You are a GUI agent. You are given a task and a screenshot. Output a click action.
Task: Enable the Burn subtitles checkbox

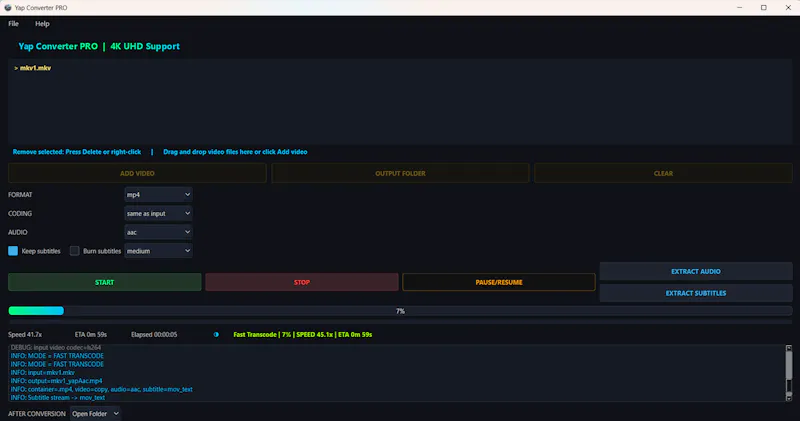(74, 251)
